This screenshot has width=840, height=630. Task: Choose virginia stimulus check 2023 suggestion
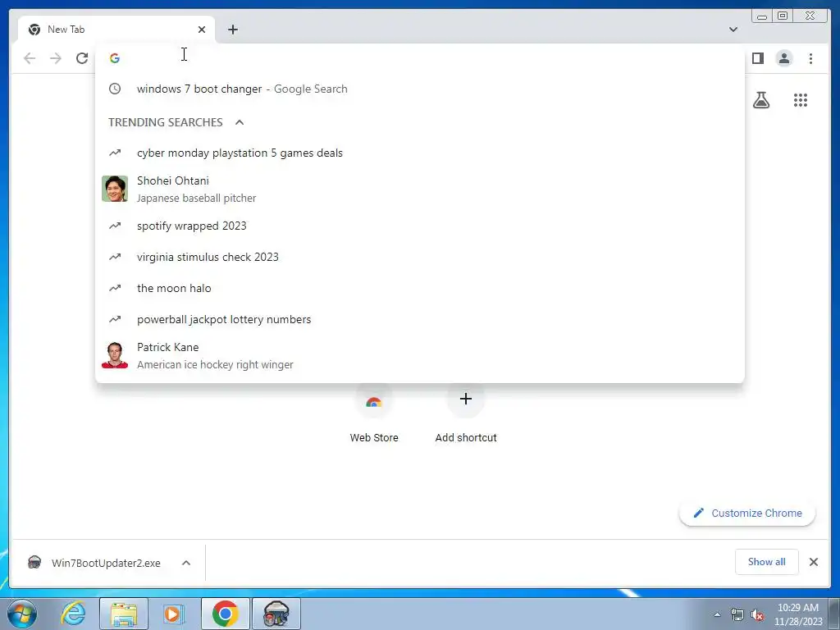coord(419,257)
